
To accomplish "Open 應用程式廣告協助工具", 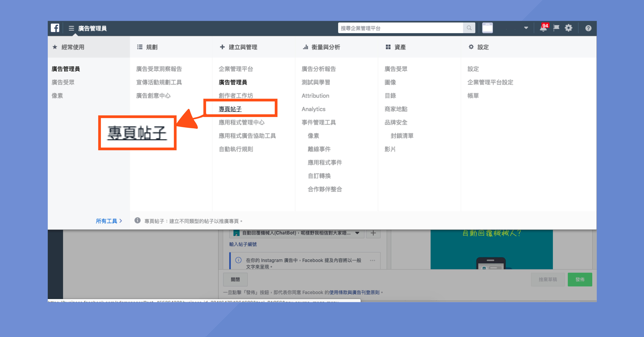I will 247,136.
